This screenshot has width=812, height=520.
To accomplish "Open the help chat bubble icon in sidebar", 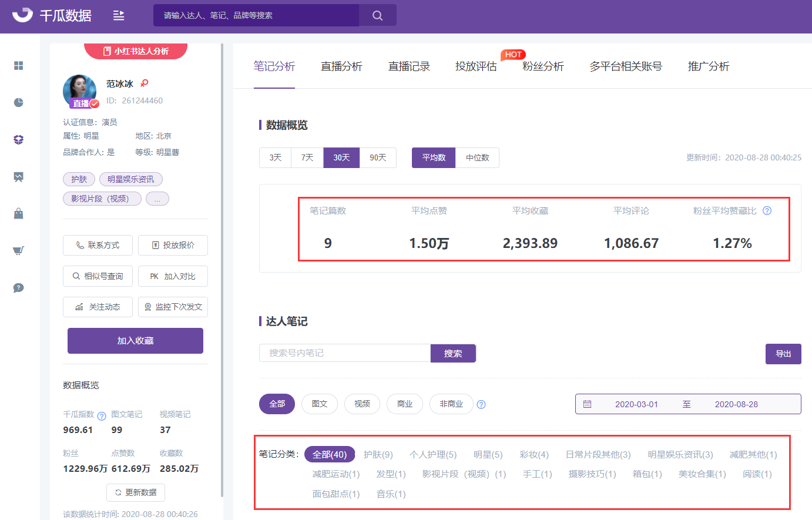I will click(x=19, y=288).
